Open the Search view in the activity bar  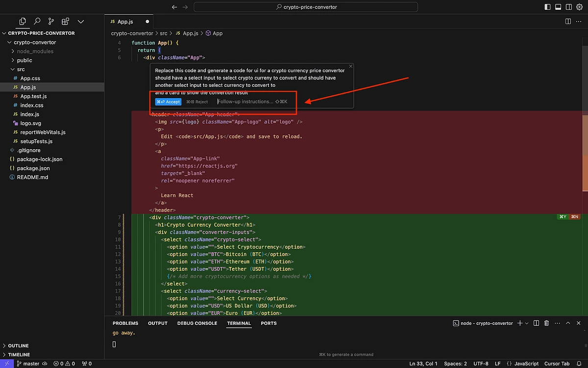coord(37,22)
